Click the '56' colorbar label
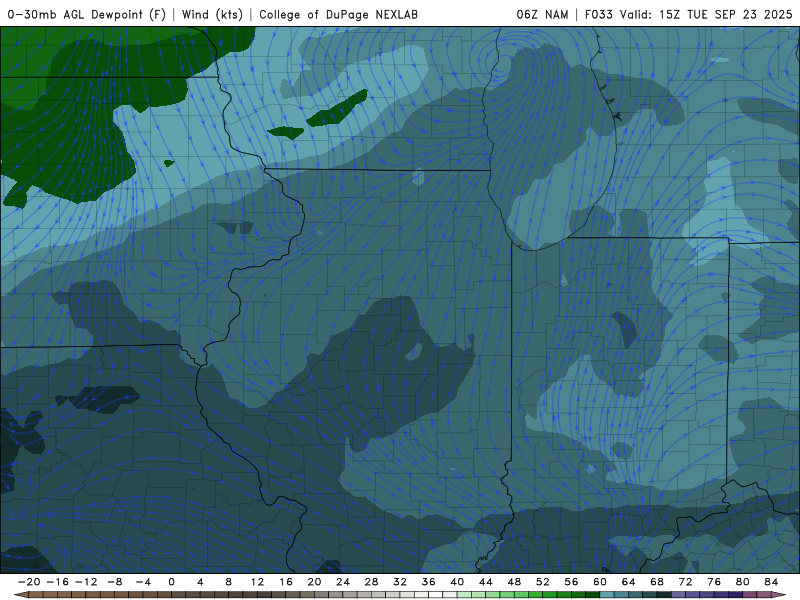Viewport: 800px width, 600px height. [x=571, y=582]
